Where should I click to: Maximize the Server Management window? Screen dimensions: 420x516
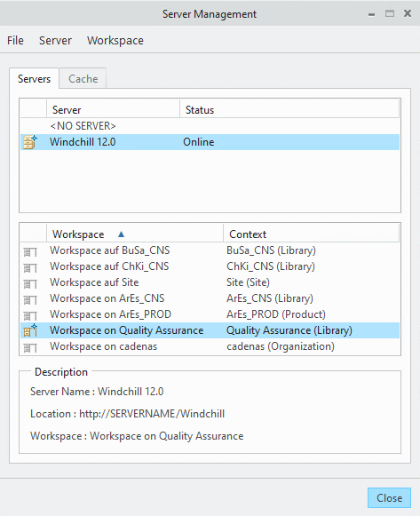[x=390, y=14]
